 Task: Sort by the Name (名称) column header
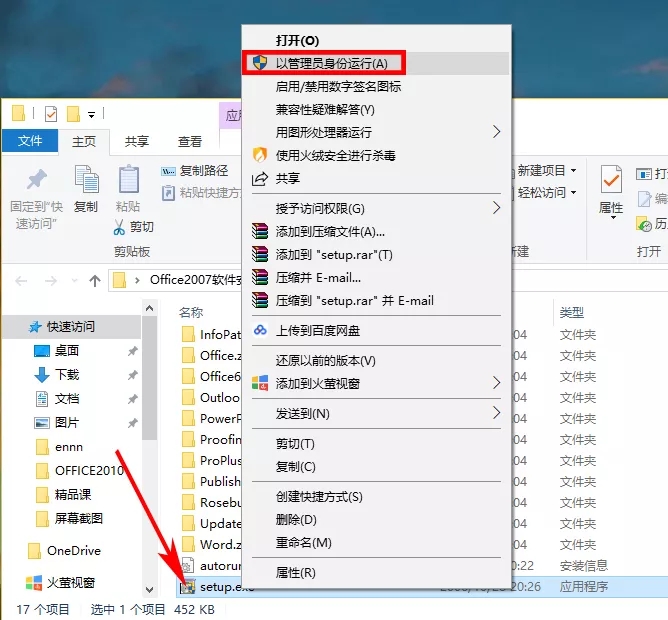(x=190, y=313)
